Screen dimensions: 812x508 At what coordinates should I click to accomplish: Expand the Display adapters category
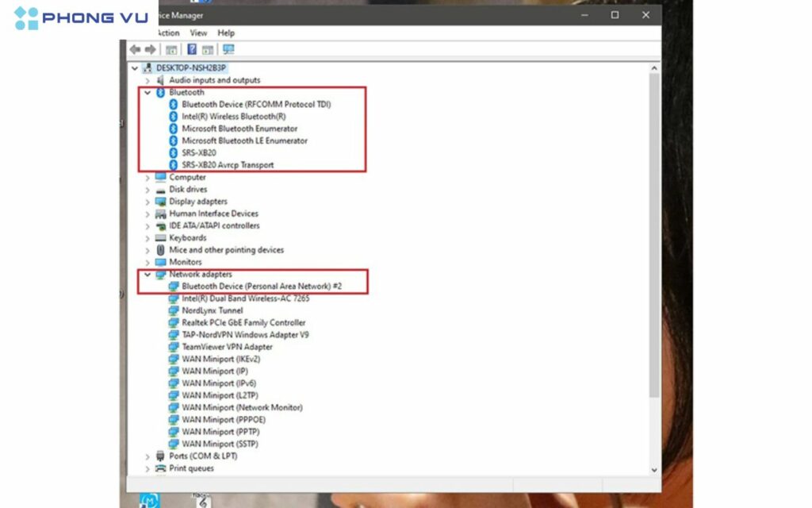pos(147,201)
